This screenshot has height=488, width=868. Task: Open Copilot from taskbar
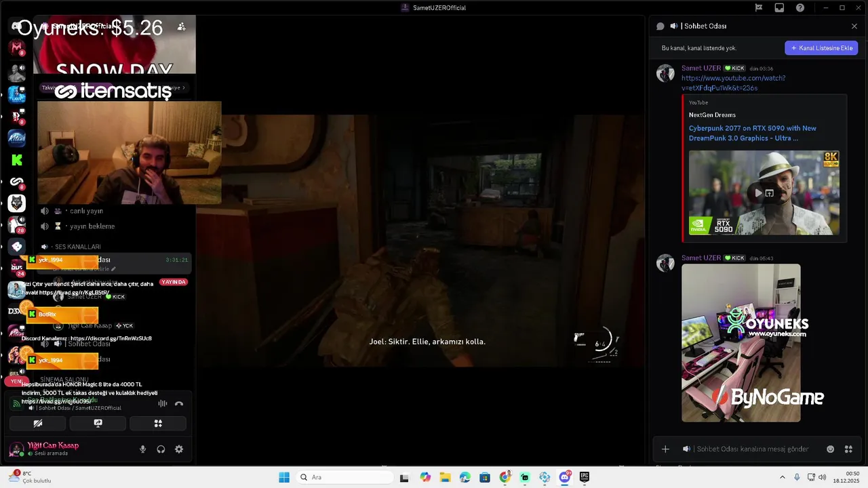(425, 477)
